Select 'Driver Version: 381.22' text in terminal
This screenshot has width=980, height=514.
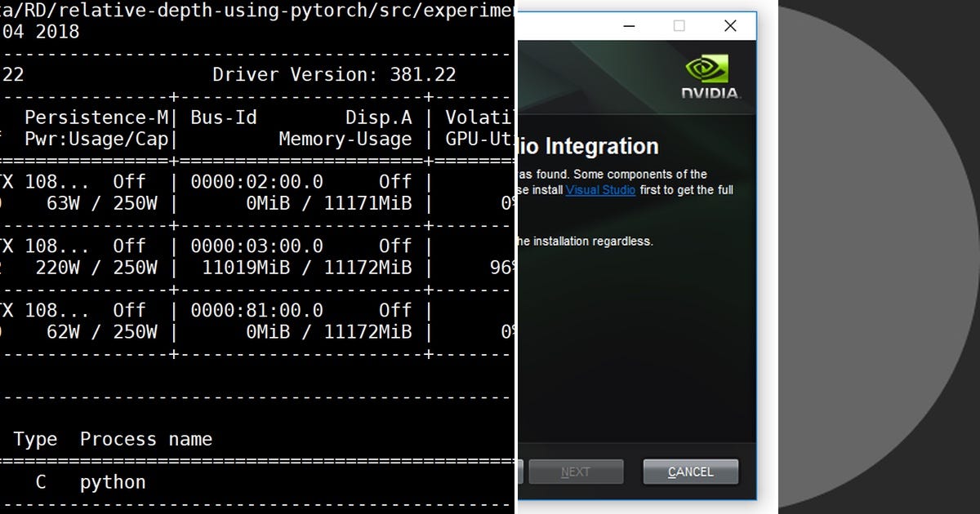click(x=334, y=75)
